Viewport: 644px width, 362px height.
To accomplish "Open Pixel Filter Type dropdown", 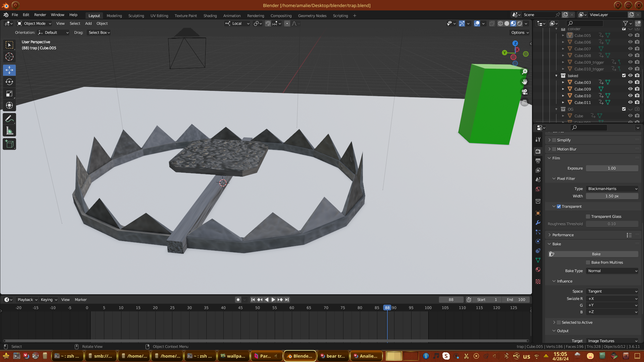I will click(x=612, y=189).
